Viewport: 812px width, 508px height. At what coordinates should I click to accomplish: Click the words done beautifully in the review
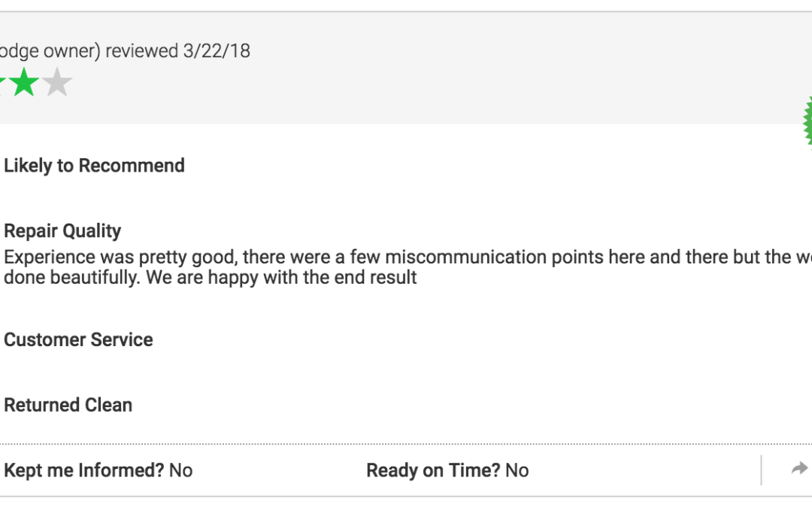(x=72, y=278)
